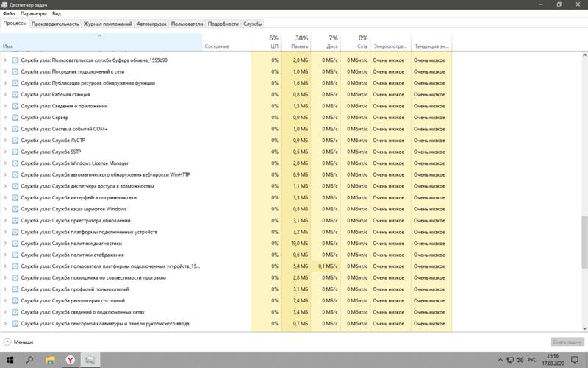
Task: Click the taskbar clock showing 15:36
Action: tap(553, 360)
